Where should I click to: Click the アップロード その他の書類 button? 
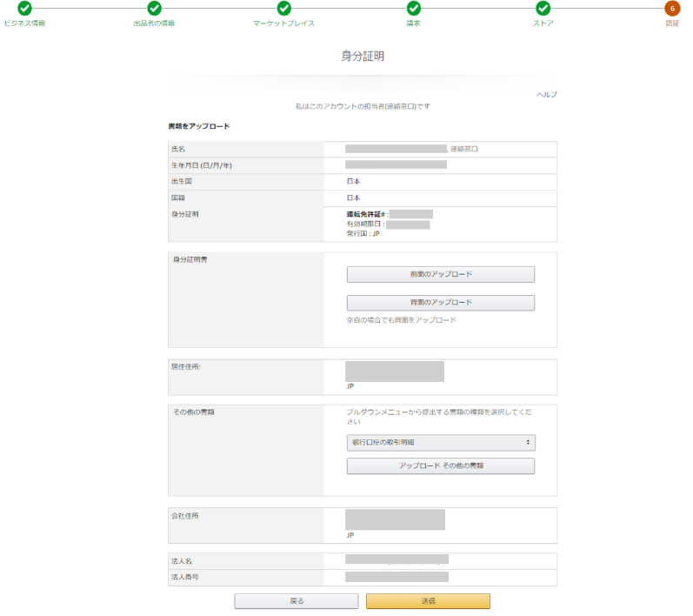pos(440,466)
